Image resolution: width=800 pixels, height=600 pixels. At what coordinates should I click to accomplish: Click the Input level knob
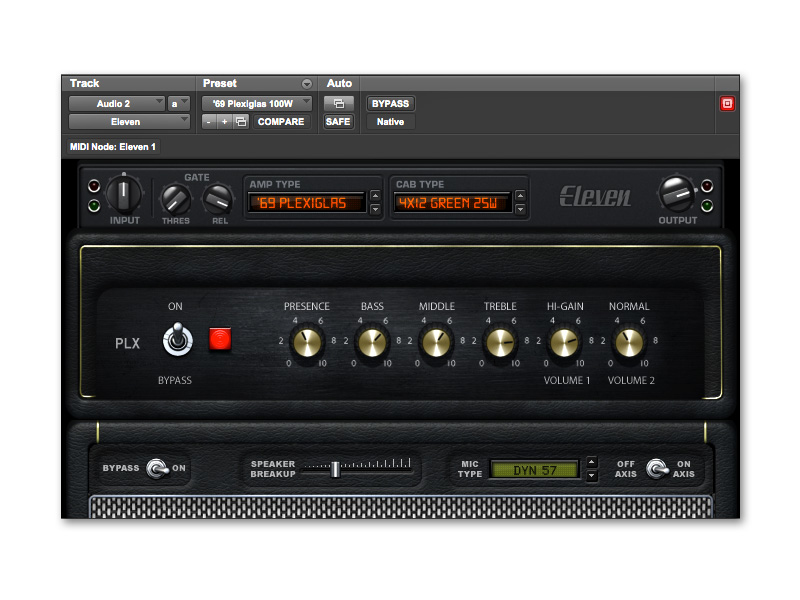click(125, 192)
